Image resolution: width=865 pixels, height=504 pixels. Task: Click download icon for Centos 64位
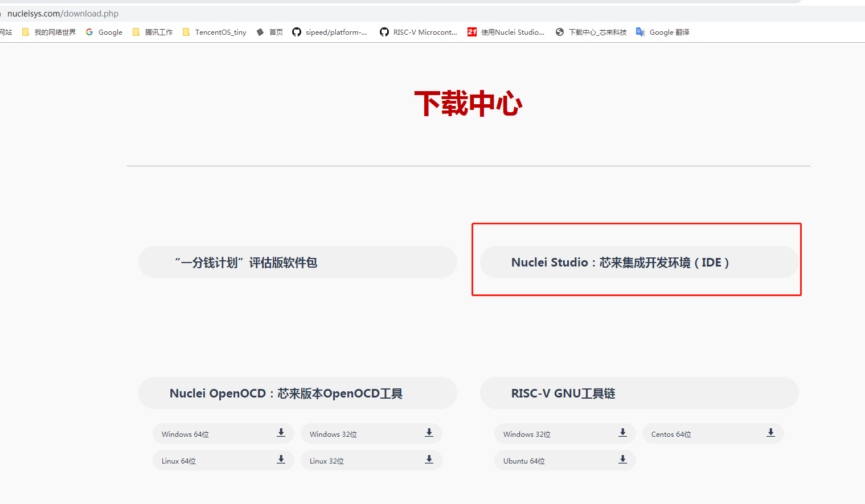(770, 433)
